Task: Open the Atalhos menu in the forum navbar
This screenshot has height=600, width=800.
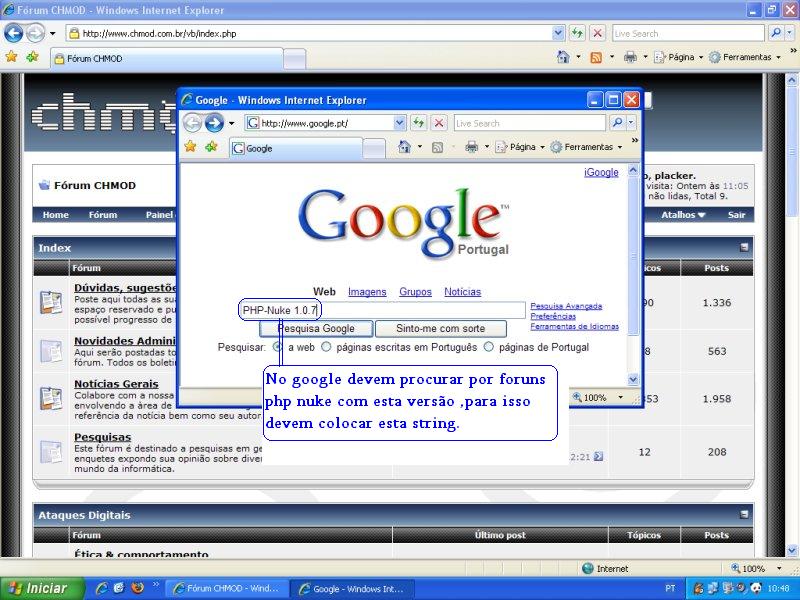Action: (x=683, y=215)
